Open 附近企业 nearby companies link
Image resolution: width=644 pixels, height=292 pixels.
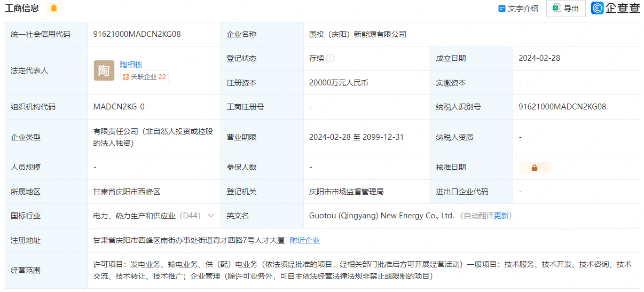tap(304, 241)
